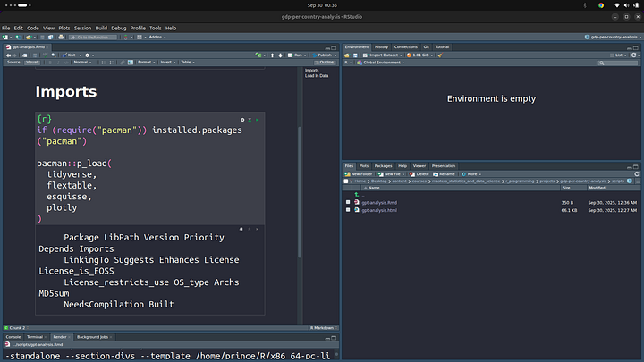Click the Run button in editor toolbar

[296, 55]
